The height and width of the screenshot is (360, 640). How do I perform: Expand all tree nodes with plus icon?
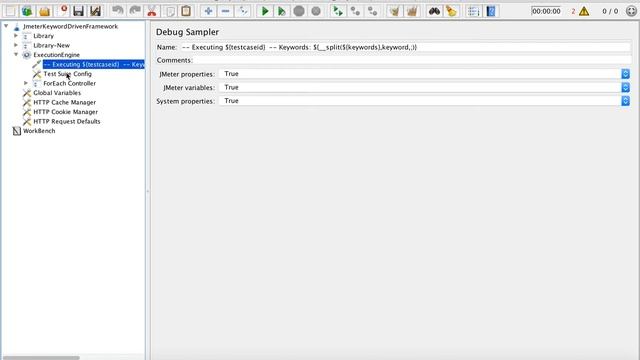tap(208, 11)
